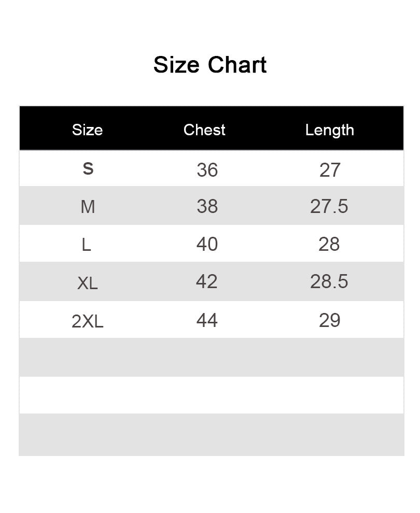Click the L size label

point(87,244)
